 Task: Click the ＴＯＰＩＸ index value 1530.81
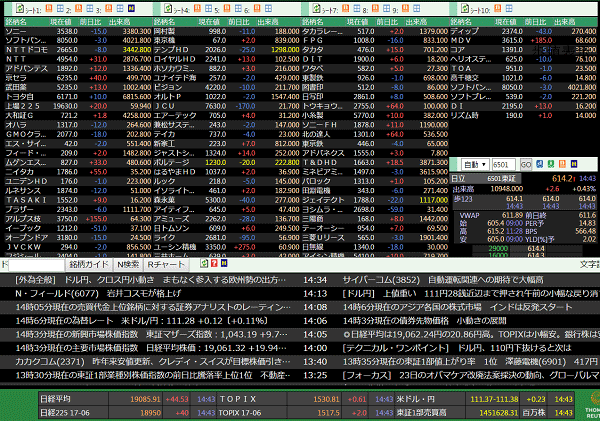(x=326, y=399)
